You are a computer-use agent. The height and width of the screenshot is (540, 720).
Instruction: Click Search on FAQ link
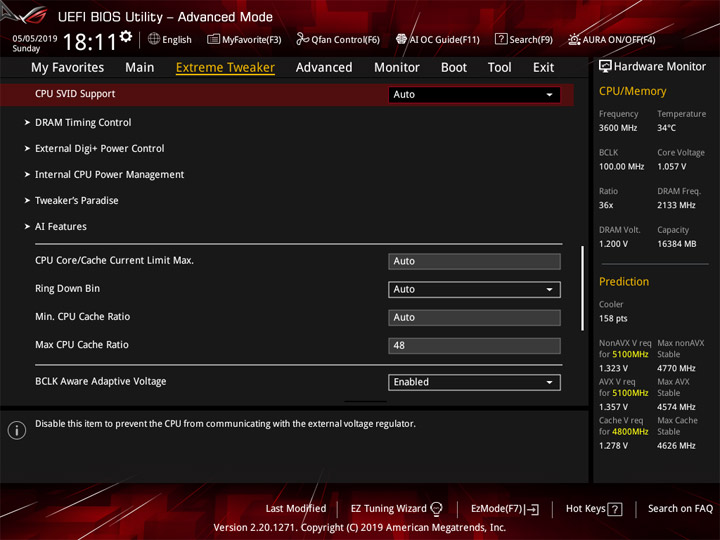pyautogui.click(x=680, y=509)
